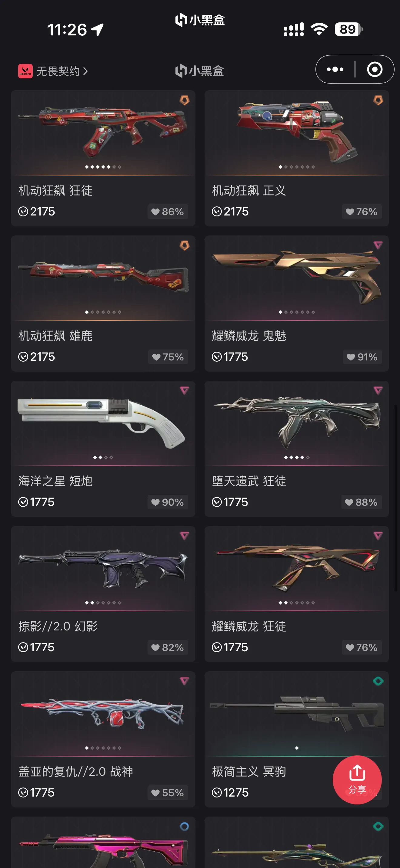400x868 pixels.
Task: Tap the Valorant red app icon
Action: [25, 71]
